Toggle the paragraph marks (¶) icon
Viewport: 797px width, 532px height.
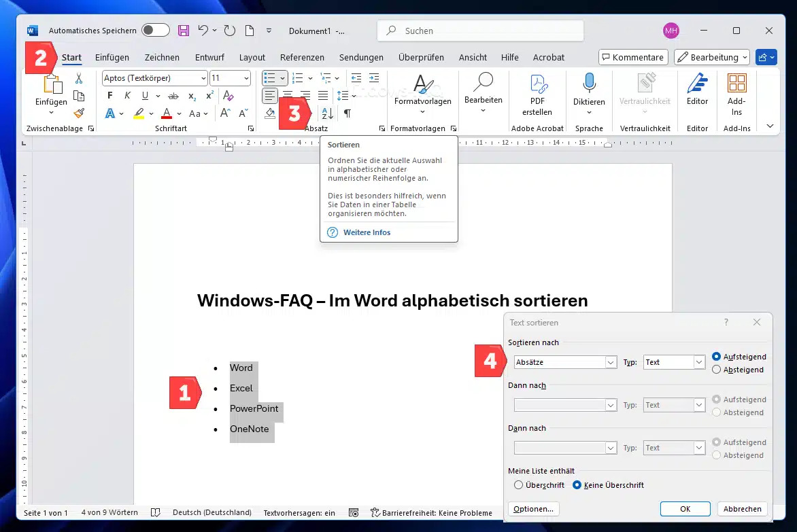(x=347, y=113)
